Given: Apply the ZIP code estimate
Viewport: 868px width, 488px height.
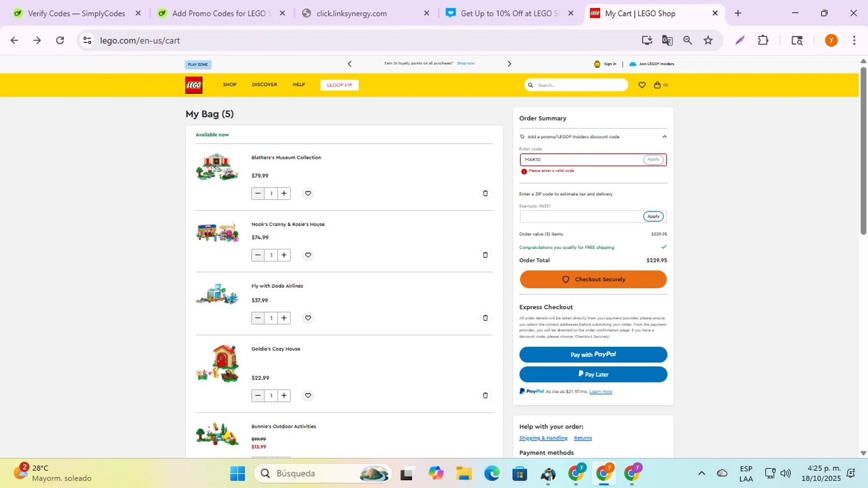Looking at the screenshot, I should tap(653, 217).
